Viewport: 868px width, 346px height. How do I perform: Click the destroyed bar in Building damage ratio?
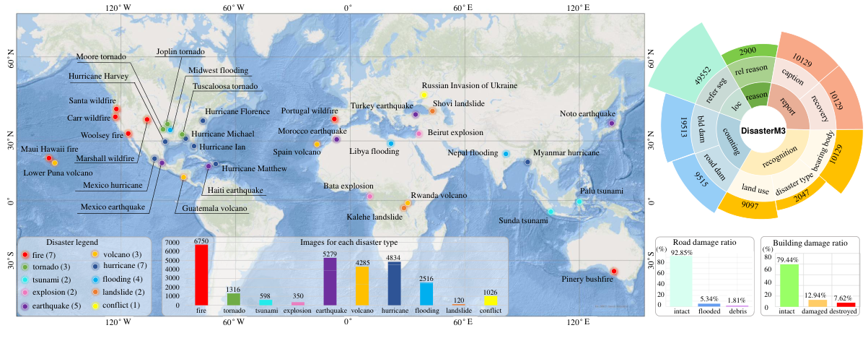[x=842, y=305]
